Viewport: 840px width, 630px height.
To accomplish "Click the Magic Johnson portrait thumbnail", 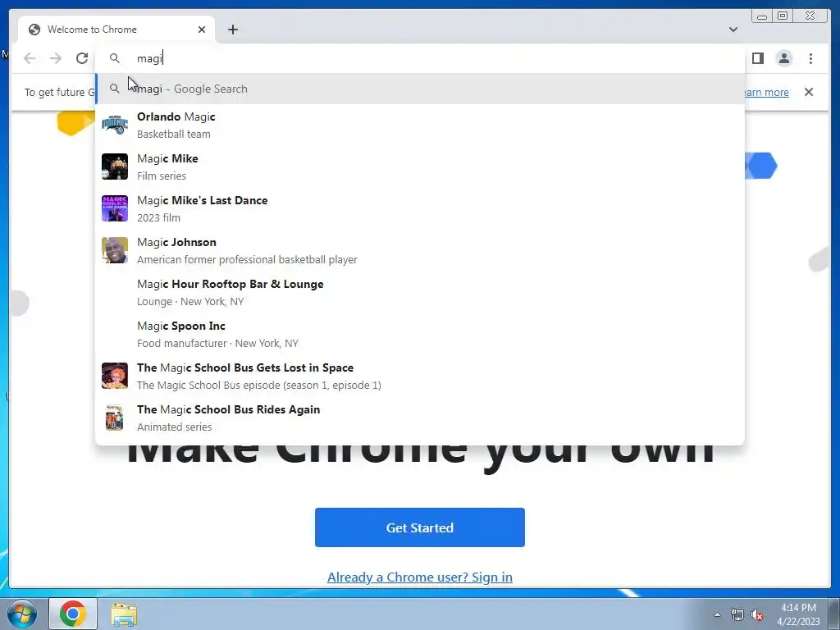I will coord(115,250).
